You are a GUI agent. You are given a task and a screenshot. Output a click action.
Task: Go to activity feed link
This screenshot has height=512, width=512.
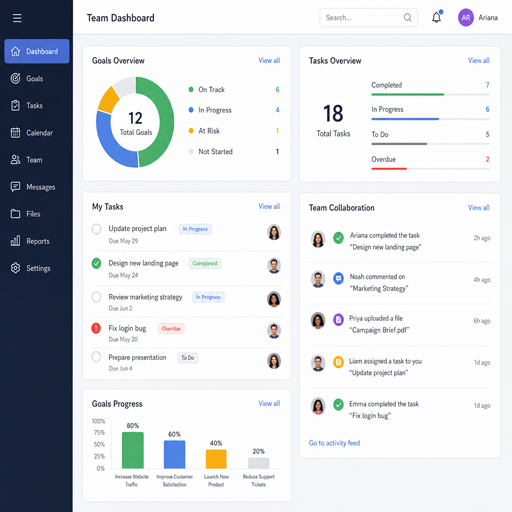[334, 443]
